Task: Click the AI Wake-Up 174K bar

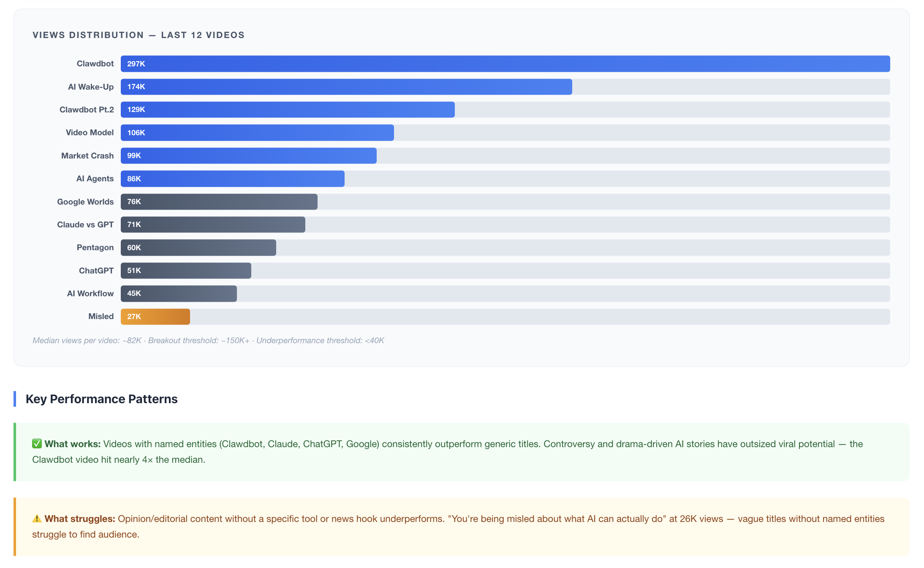Action: (346, 87)
